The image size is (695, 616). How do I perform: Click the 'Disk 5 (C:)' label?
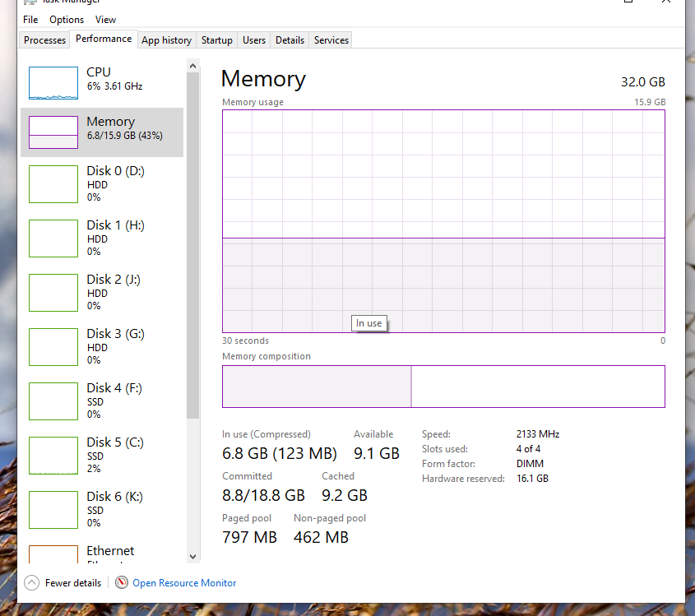(115, 442)
